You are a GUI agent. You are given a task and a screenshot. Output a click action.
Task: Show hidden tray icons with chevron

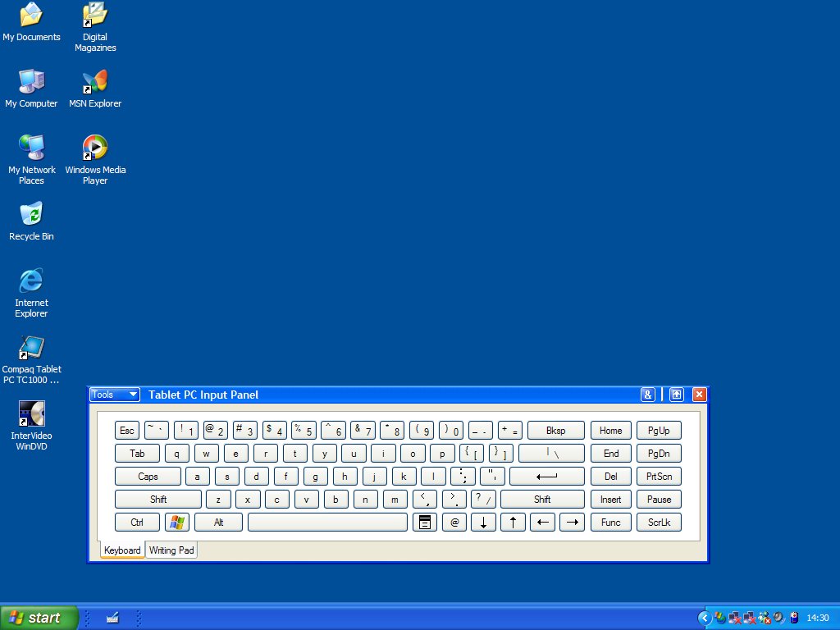tap(705, 619)
